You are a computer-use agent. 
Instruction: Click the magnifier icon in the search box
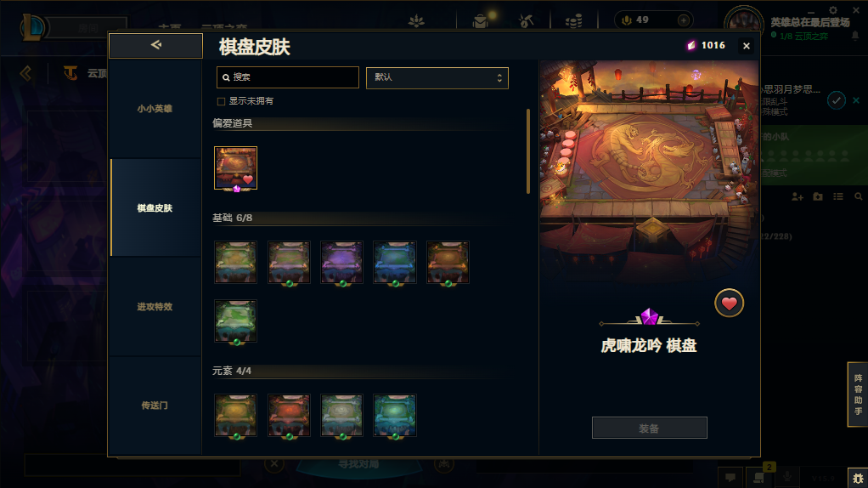click(226, 77)
